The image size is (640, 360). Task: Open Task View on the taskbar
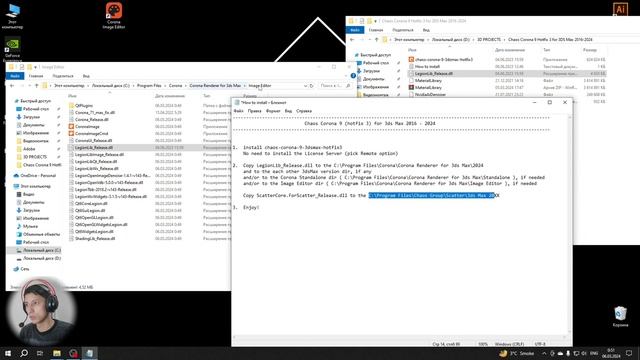coord(40,353)
